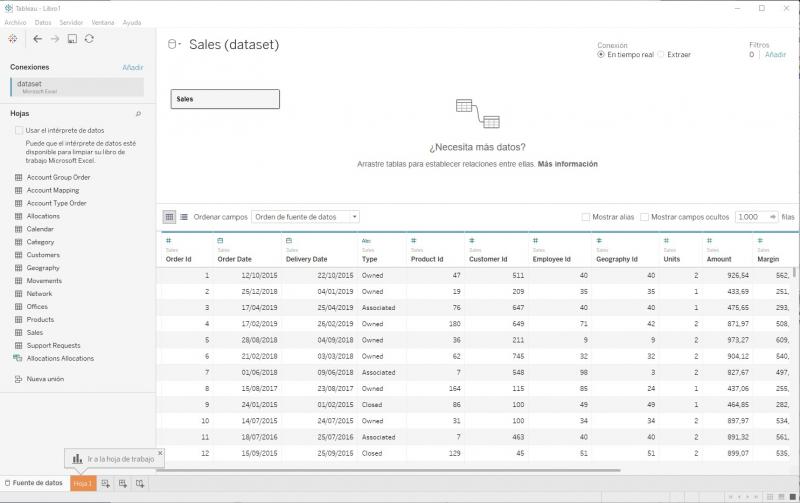800x503 pixels.
Task: Open the Archivo menu
Action: click(x=15, y=22)
